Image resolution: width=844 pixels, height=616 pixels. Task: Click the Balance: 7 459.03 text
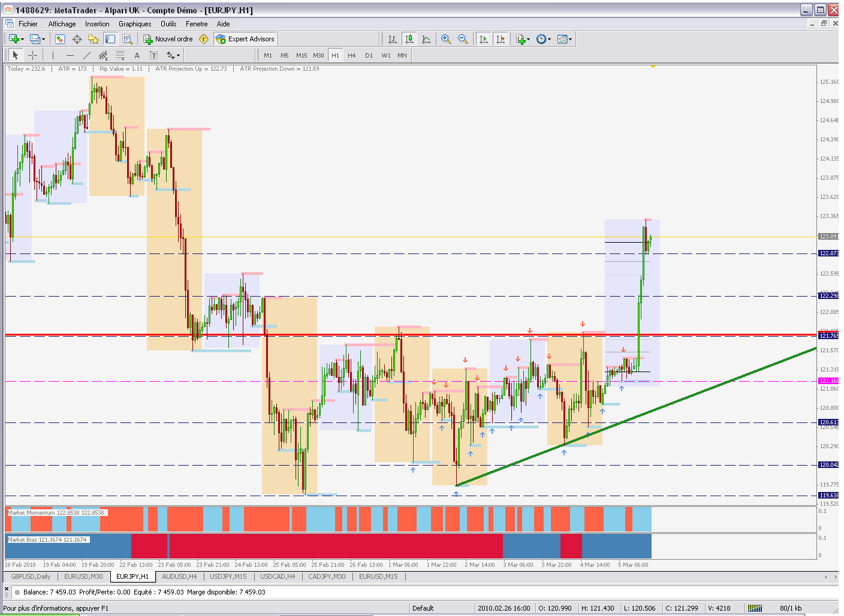50,592
